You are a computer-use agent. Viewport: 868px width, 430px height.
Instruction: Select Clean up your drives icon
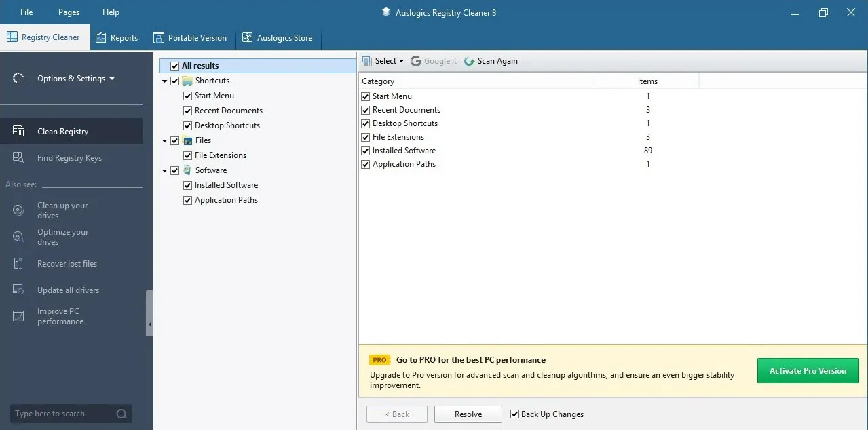coord(18,210)
